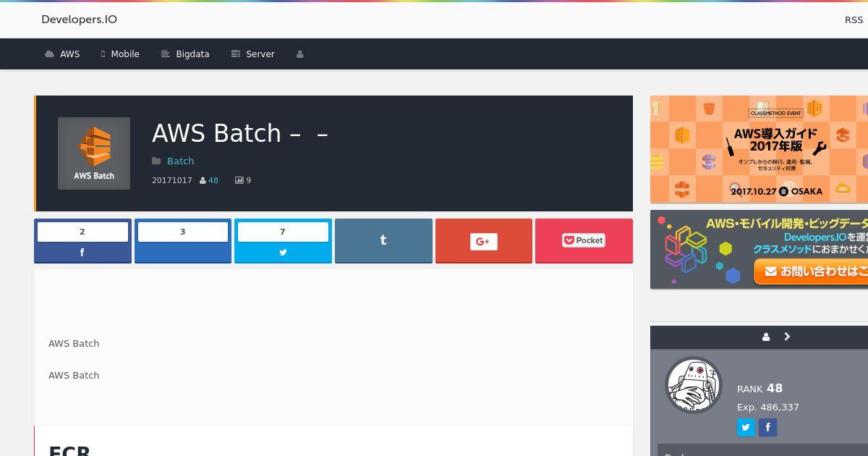Open the Developers.IO home link
The image size is (868, 456).
pos(79,20)
